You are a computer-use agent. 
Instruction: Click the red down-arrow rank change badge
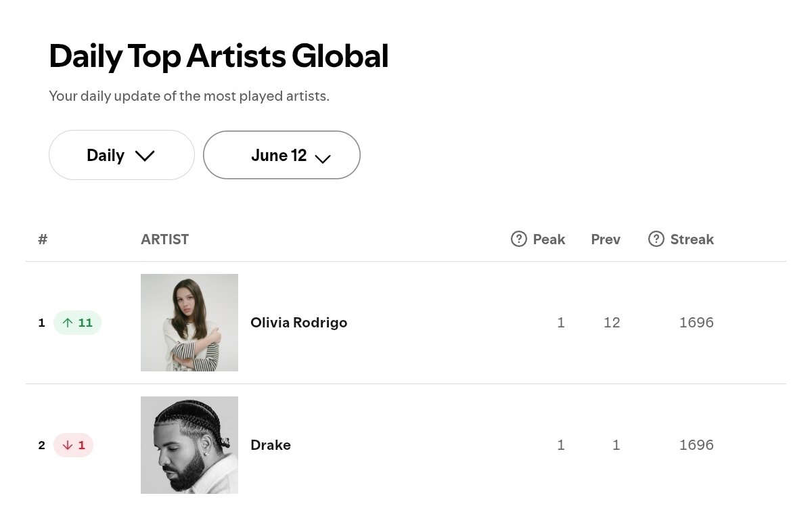73,445
